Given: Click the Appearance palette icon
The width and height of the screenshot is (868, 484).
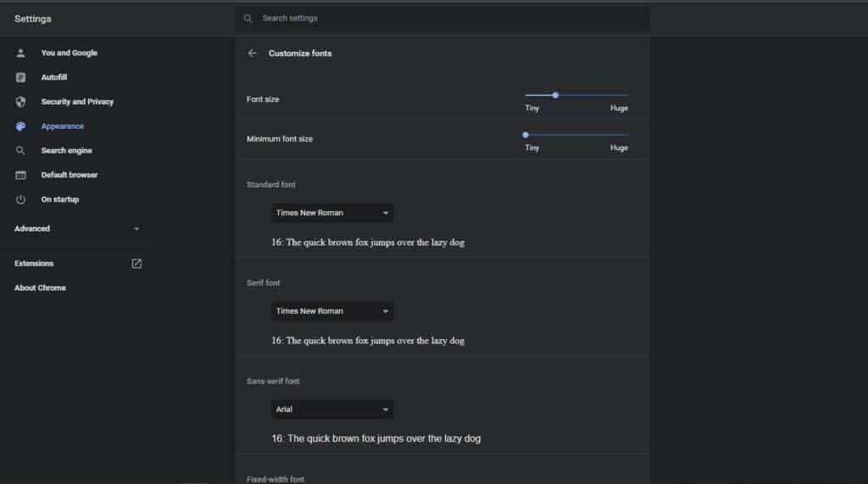Looking at the screenshot, I should tap(20, 126).
